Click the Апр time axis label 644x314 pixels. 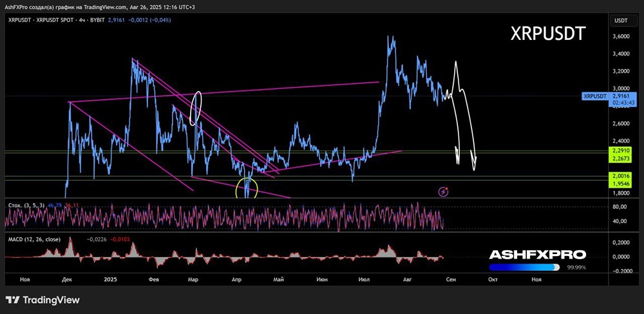[236, 279]
